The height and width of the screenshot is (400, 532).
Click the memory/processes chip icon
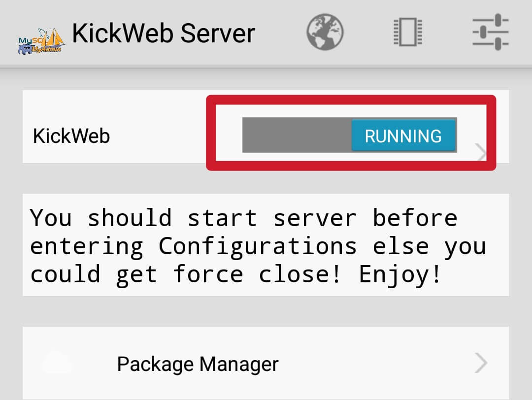407,31
